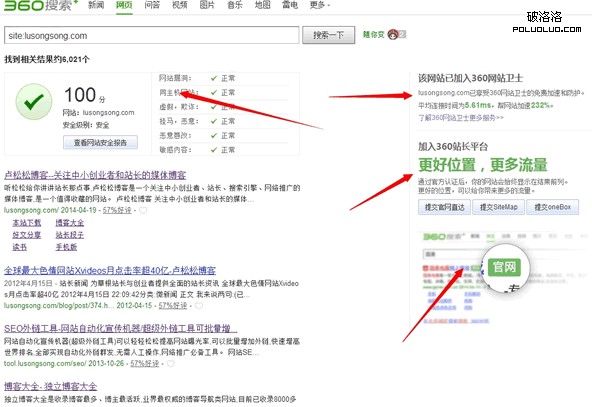Viewport: 592px width, 407px height.
Task: Expand the 更多 dropdown menu
Action: click(x=320, y=5)
